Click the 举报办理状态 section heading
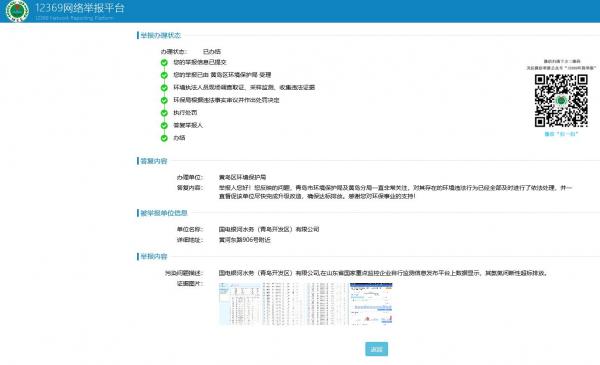This screenshot has height=365, width=600. [160, 36]
